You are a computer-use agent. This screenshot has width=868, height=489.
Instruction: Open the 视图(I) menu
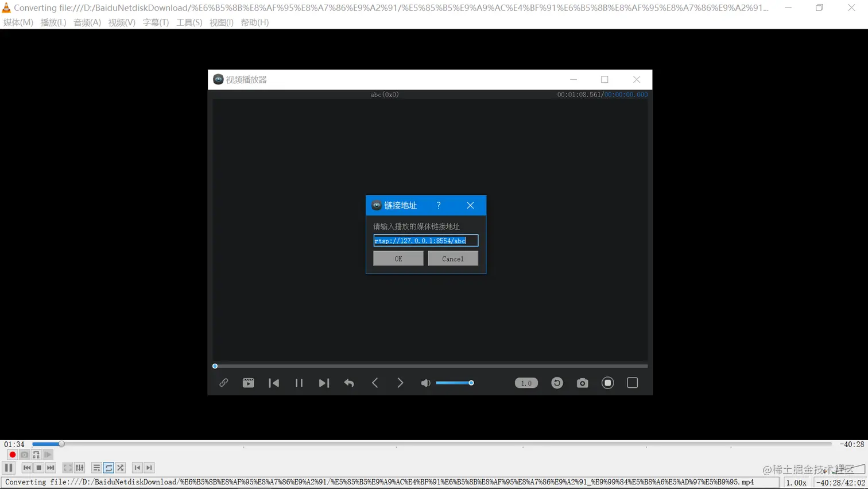click(222, 22)
